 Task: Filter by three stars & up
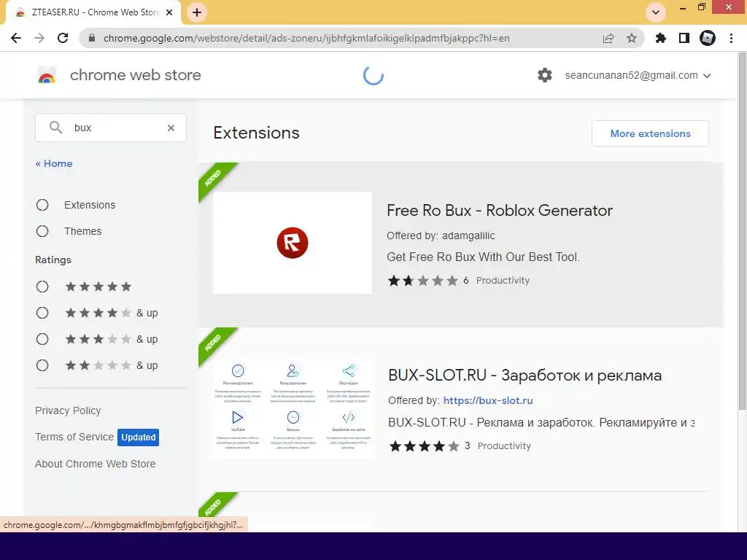(x=42, y=339)
